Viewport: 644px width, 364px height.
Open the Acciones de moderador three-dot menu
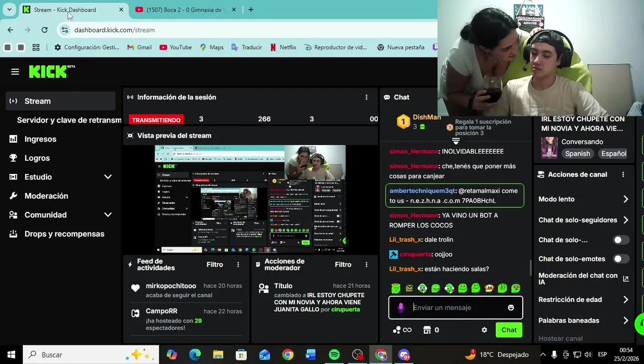pos(367,264)
